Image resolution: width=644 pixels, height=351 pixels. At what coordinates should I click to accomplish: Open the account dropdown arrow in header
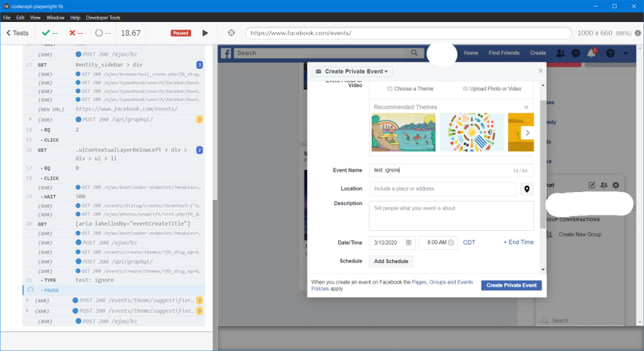pyautogui.click(x=626, y=53)
